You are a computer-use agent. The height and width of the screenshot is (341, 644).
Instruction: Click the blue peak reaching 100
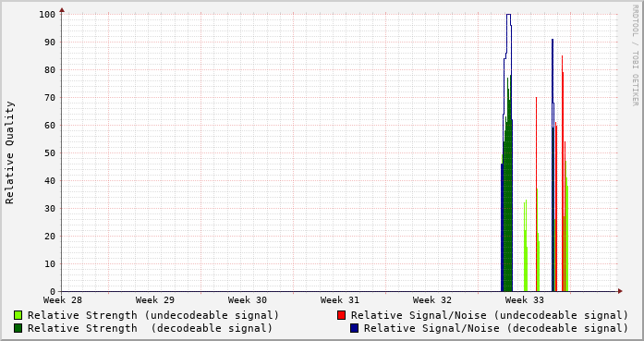pyautogui.click(x=508, y=15)
